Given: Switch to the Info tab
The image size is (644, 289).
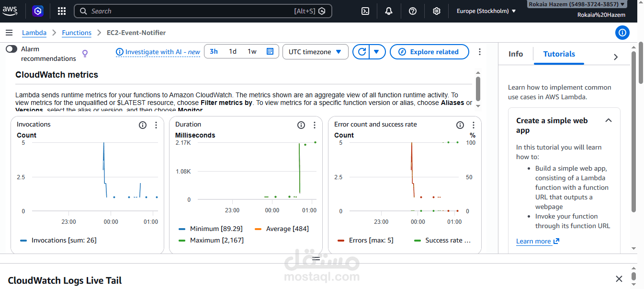Looking at the screenshot, I should (516, 54).
